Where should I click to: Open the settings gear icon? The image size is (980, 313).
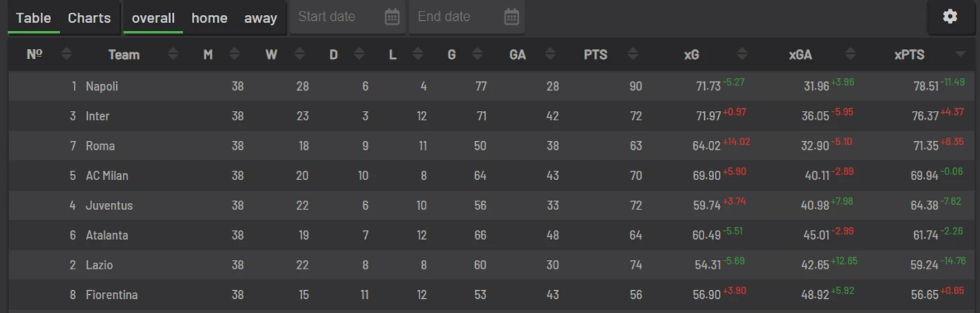tap(950, 17)
